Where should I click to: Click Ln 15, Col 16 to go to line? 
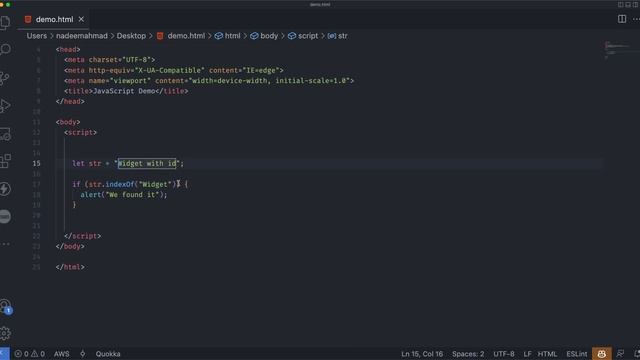422,354
